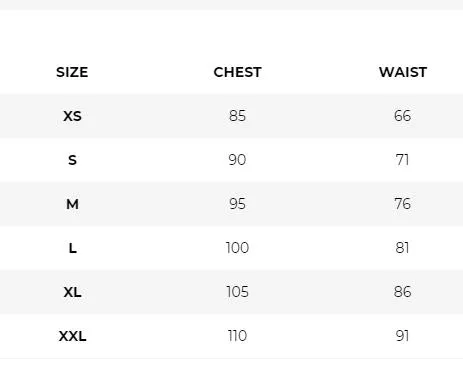Click waist value 81 in L row
The width and height of the screenshot is (463, 367).
[402, 248]
